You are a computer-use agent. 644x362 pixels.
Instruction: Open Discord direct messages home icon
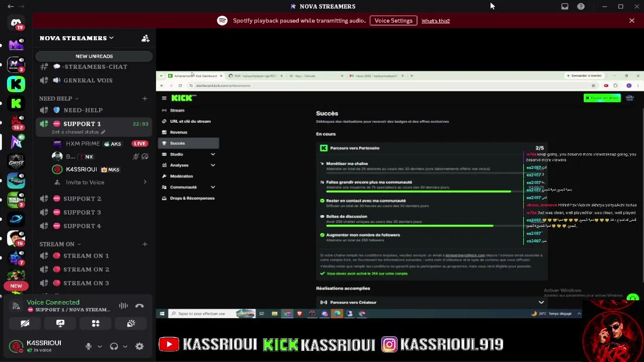tap(16, 23)
